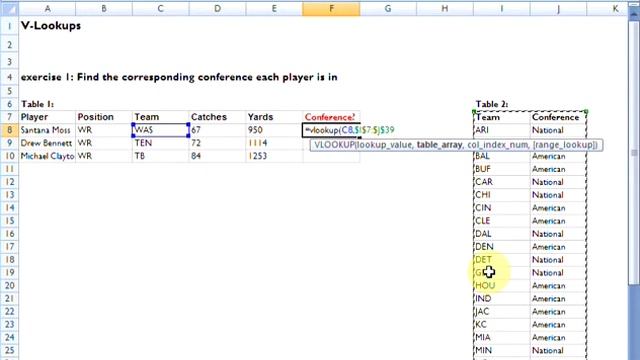Image resolution: width=640 pixels, height=360 pixels.
Task: Select the CHI team cell
Action: pyautogui.click(x=502, y=195)
